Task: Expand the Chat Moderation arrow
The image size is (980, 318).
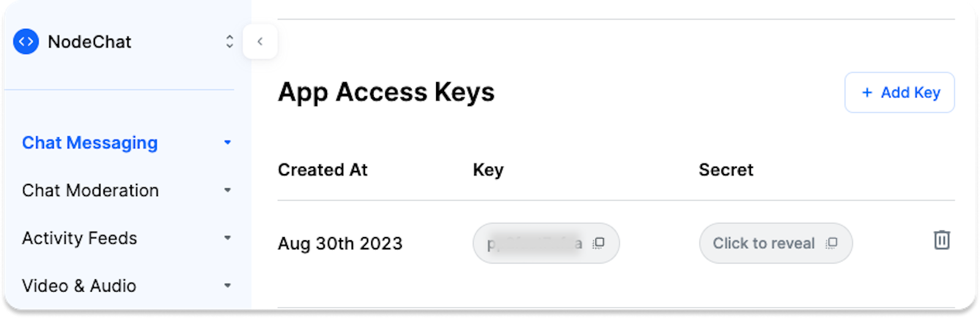Action: (x=227, y=191)
